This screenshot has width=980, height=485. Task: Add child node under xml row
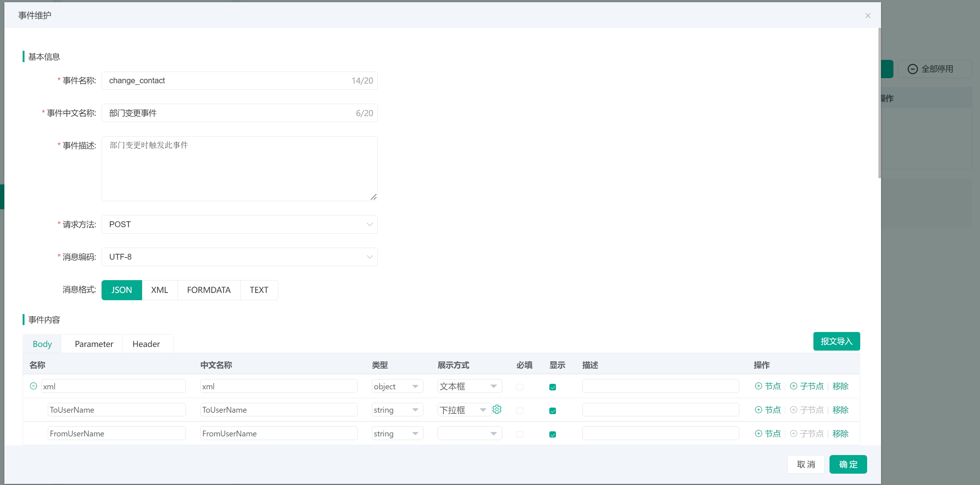coord(807,386)
